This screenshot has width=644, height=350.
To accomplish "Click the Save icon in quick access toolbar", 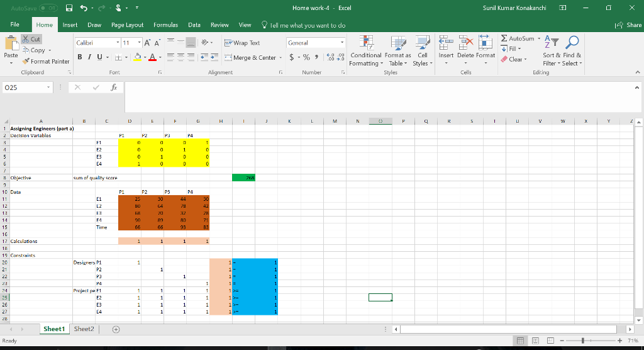I will pos(69,8).
